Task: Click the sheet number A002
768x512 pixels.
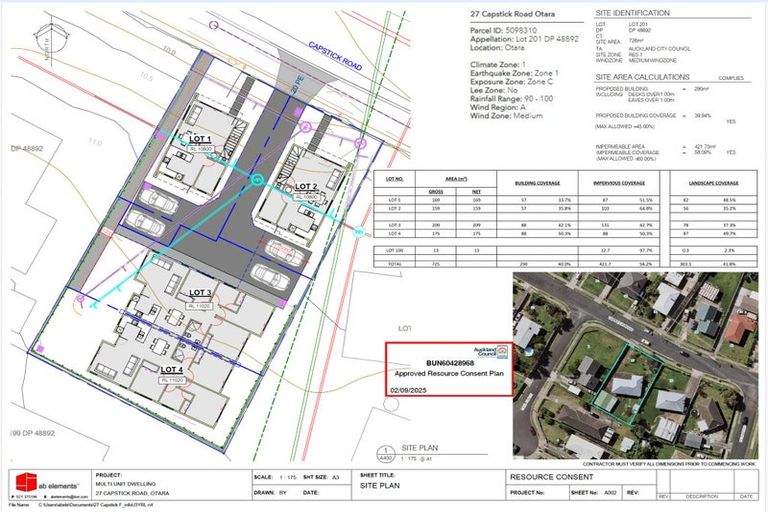Action: [x=610, y=492]
